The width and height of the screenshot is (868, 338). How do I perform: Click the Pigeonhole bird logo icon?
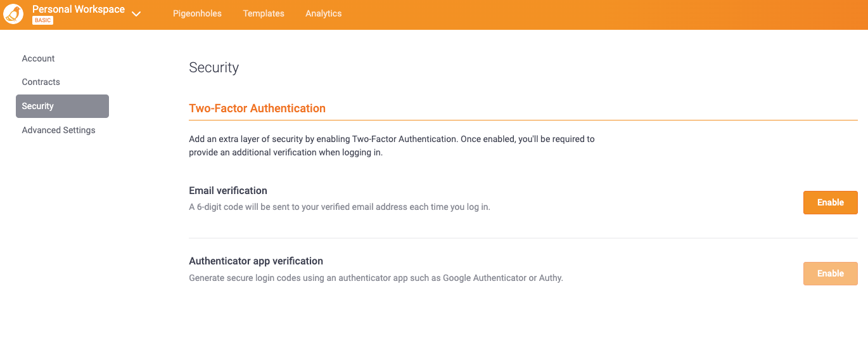pos(14,14)
